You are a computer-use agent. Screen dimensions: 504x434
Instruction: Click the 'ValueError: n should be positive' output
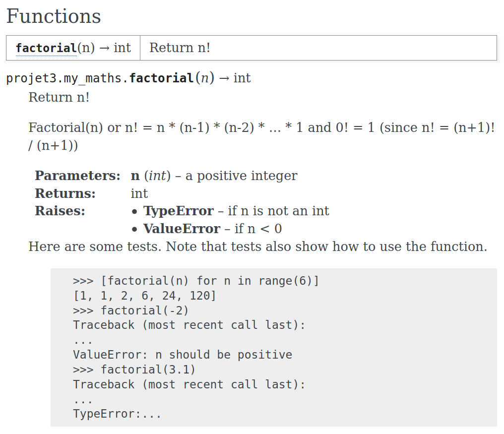[183, 355]
